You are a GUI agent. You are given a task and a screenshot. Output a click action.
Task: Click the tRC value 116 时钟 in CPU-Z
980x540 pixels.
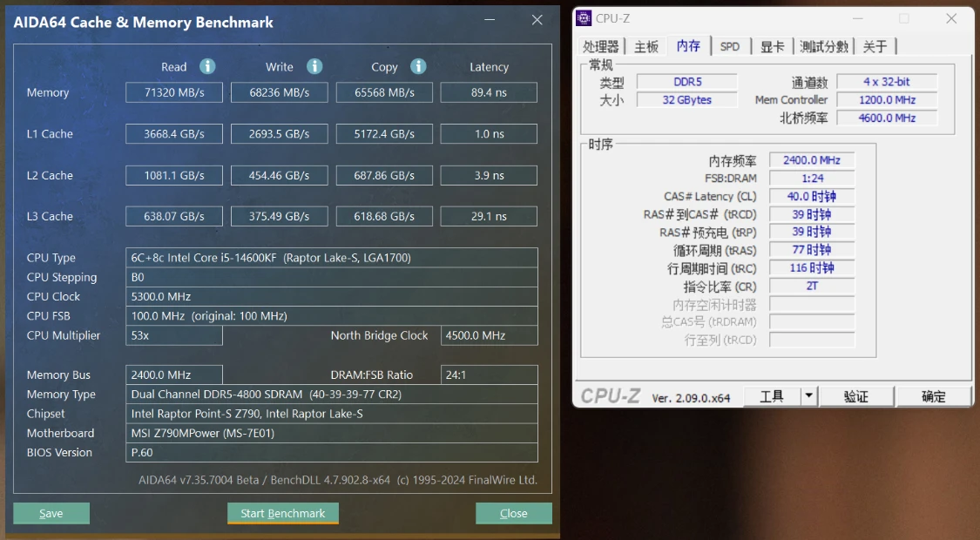point(812,268)
